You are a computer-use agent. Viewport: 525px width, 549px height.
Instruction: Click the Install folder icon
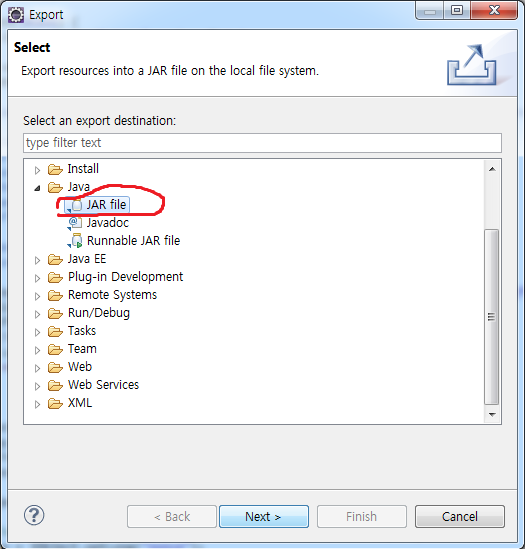(55, 169)
